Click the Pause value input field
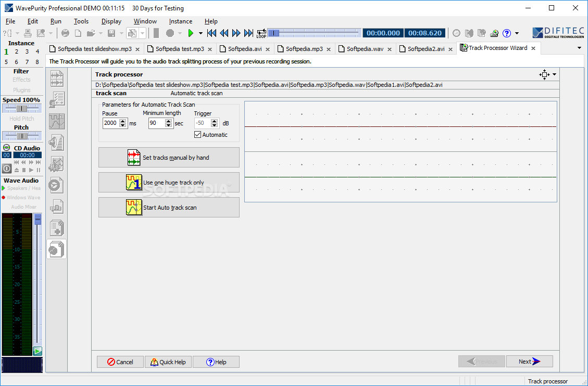The height and width of the screenshot is (386, 588). point(111,123)
